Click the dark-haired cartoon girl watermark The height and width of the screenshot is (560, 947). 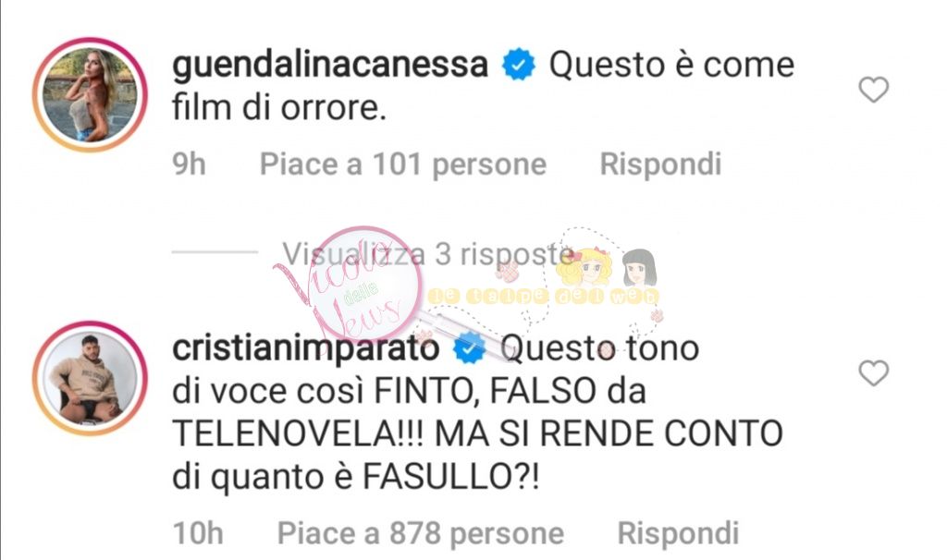pos(639,268)
